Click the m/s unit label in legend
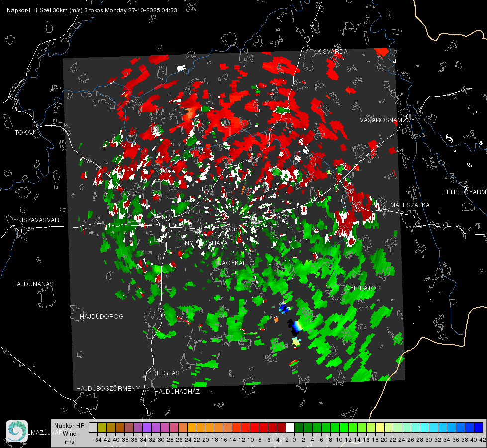487x448 pixels. point(69,442)
